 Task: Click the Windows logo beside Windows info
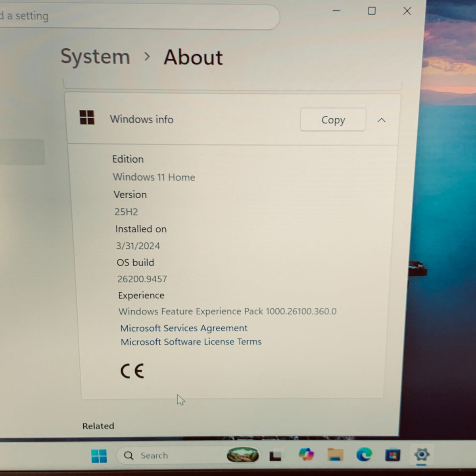(x=87, y=118)
